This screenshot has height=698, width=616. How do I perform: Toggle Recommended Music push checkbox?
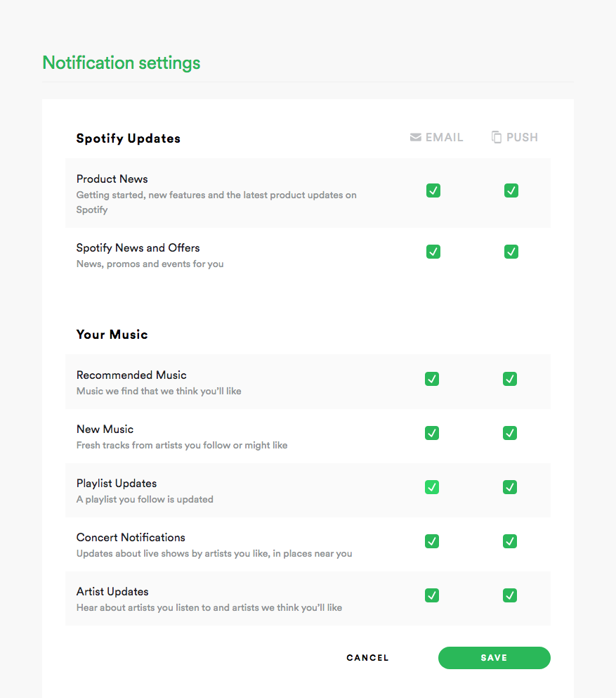[x=510, y=379]
